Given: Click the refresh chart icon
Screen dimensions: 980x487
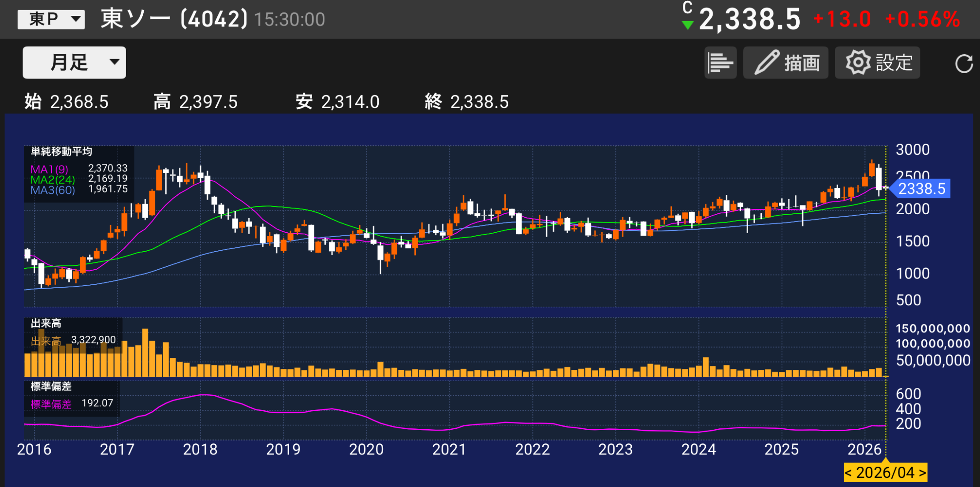Looking at the screenshot, I should pos(964,63).
